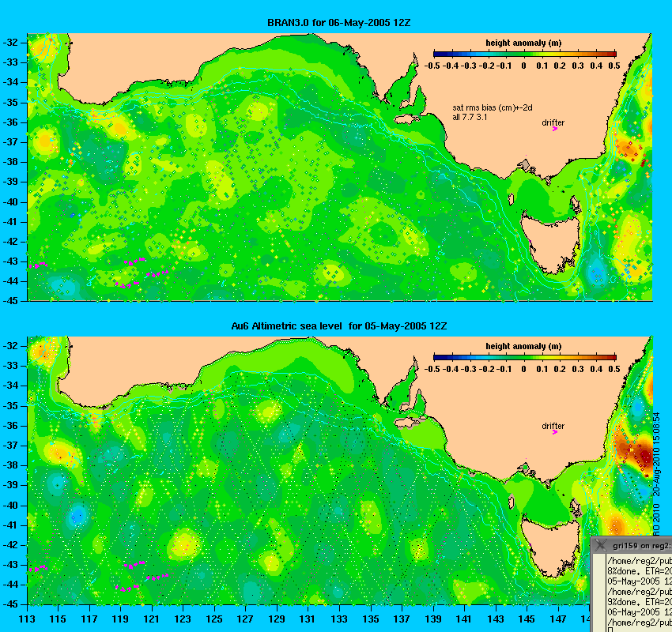Image resolution: width=672 pixels, height=632 pixels.
Task: Click longitude label 137 on the x-axis
Action: coord(402,619)
